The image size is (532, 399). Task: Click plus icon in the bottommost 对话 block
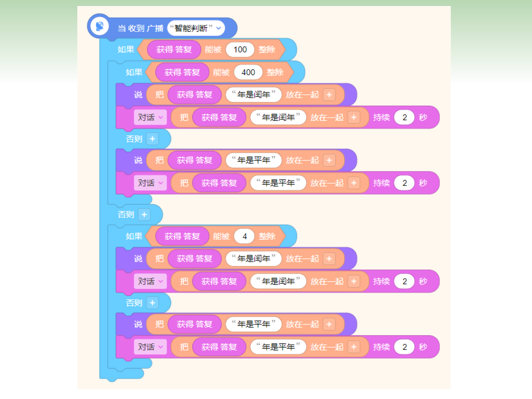tap(354, 347)
